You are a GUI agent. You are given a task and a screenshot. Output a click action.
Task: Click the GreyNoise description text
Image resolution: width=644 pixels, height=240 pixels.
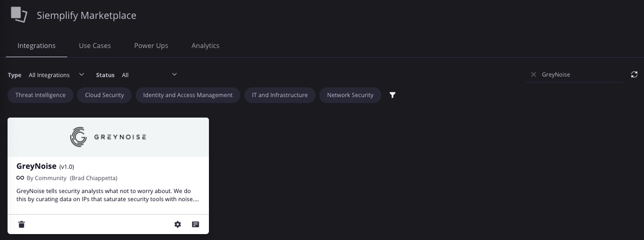pyautogui.click(x=108, y=195)
